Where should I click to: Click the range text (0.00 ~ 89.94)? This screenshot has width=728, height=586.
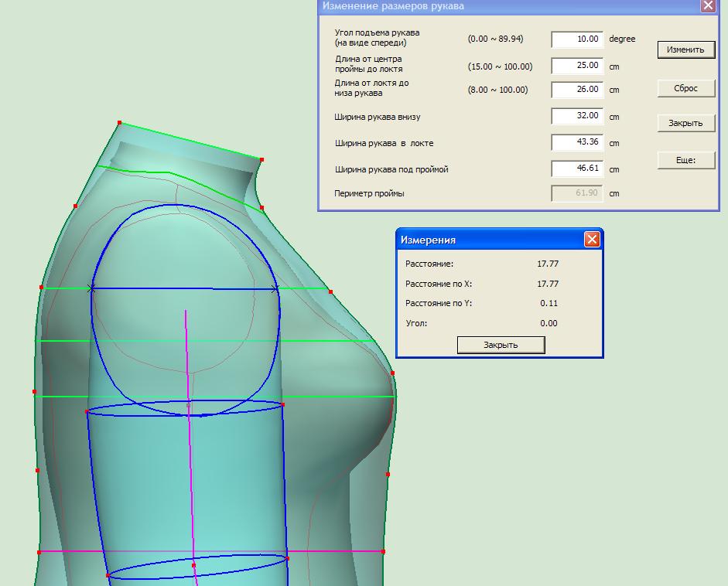tap(495, 39)
